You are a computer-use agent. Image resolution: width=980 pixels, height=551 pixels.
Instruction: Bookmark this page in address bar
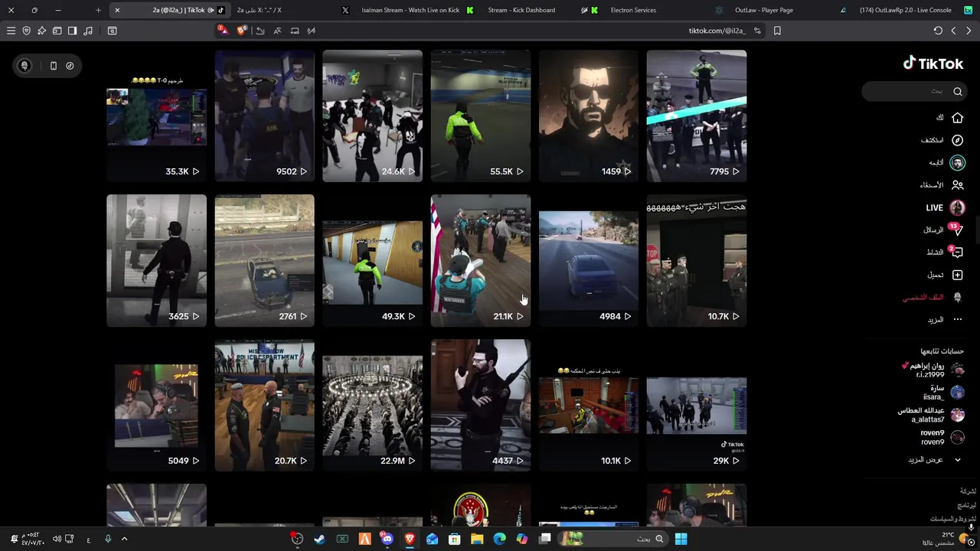point(777,31)
